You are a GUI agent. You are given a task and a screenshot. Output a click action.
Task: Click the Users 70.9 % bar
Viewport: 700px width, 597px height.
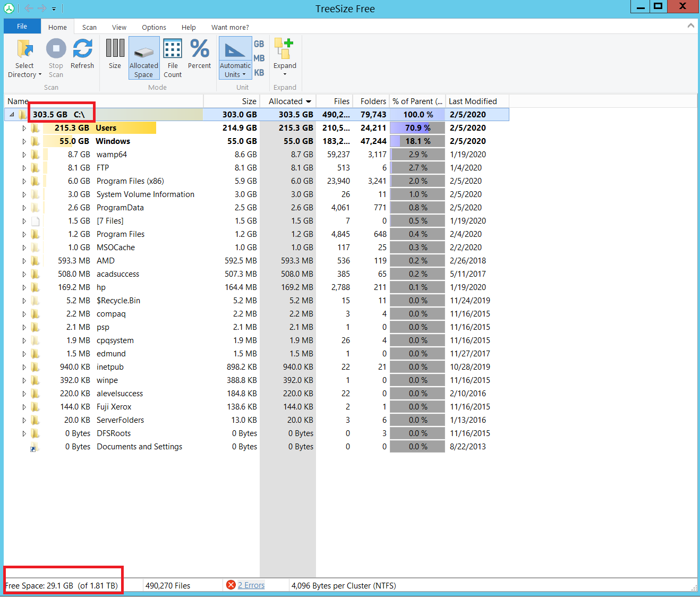tap(417, 128)
